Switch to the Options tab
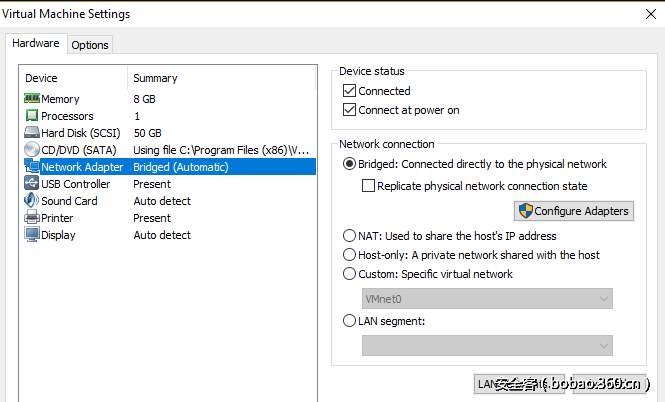 point(90,45)
